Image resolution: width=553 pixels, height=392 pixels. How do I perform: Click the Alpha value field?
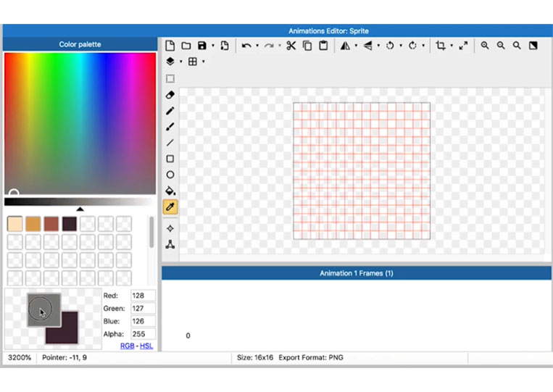[143, 334]
